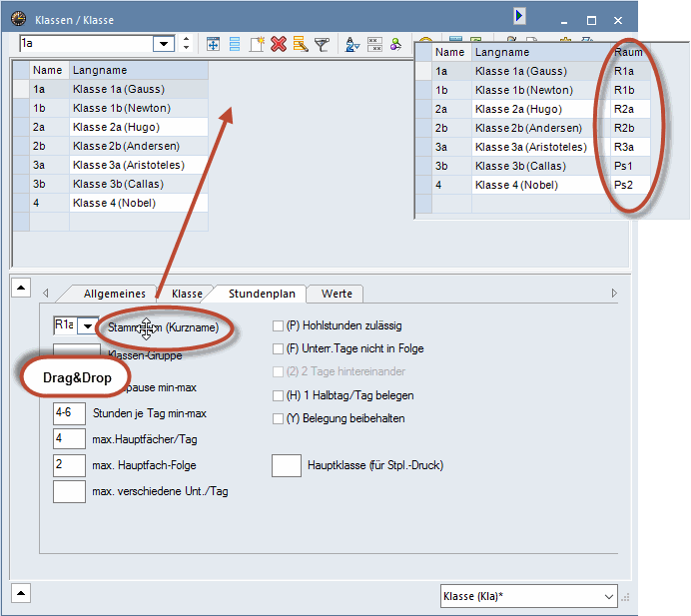Enable (P) Hohlstunden zulässig checkbox

[x=279, y=324]
